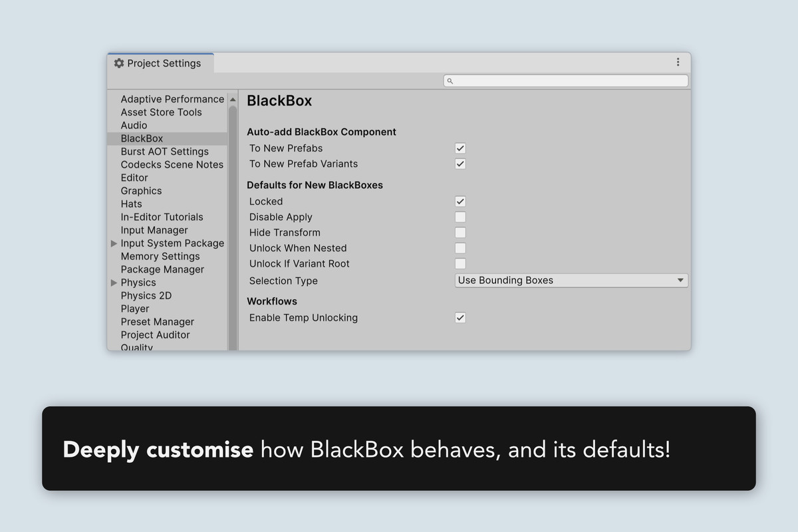Screen dimensions: 798x532
Task: Open the Package Manager settings
Action: click(x=162, y=269)
